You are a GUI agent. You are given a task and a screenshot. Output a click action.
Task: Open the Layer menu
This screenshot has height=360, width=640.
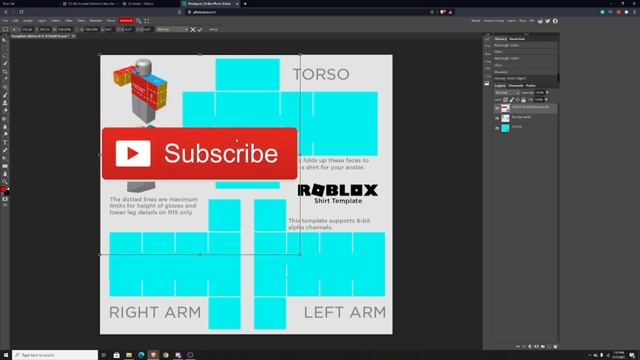[42, 21]
